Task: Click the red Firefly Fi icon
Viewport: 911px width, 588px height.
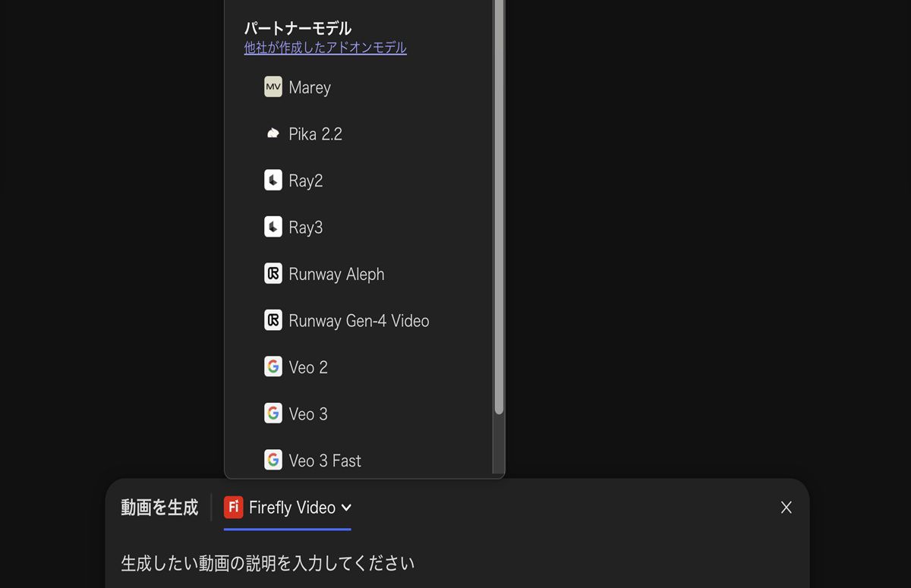Action: pos(234,507)
